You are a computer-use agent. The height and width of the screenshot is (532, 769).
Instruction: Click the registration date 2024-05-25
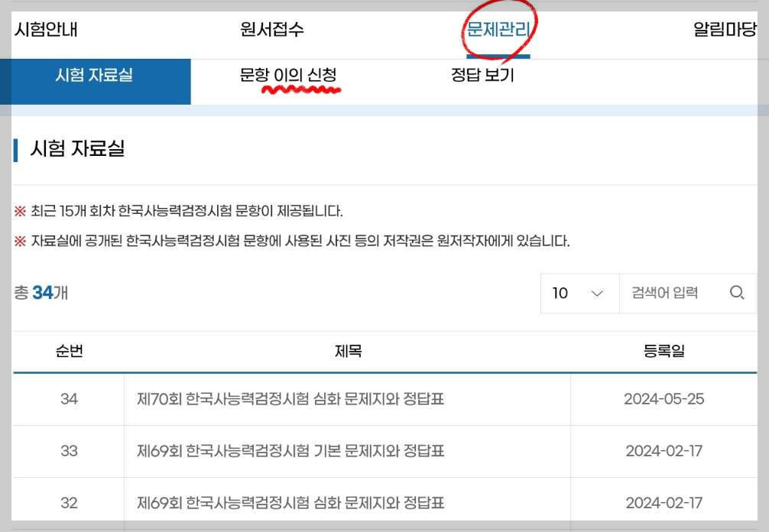[x=664, y=399]
